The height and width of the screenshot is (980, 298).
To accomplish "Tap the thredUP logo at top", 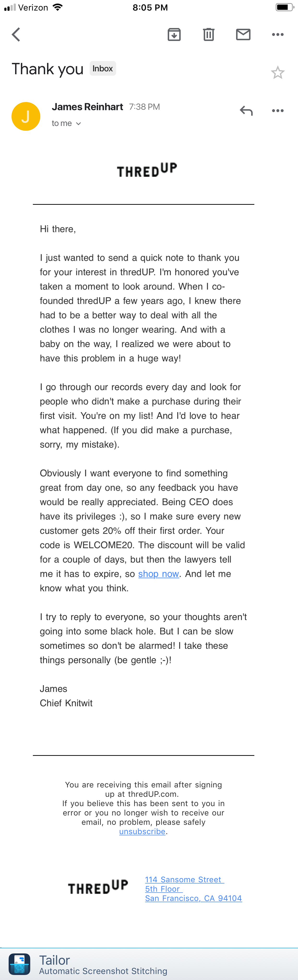I will [x=147, y=170].
